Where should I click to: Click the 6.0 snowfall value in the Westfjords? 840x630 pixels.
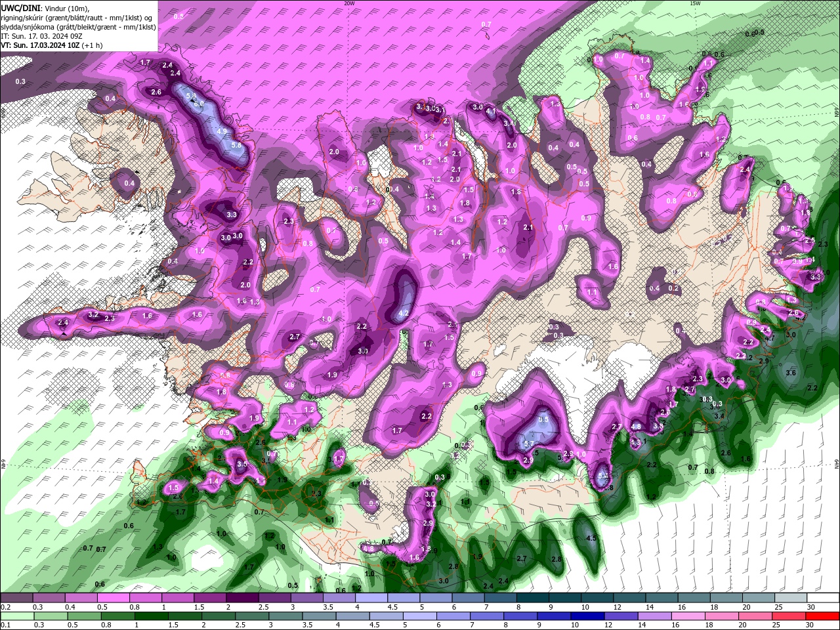199,103
